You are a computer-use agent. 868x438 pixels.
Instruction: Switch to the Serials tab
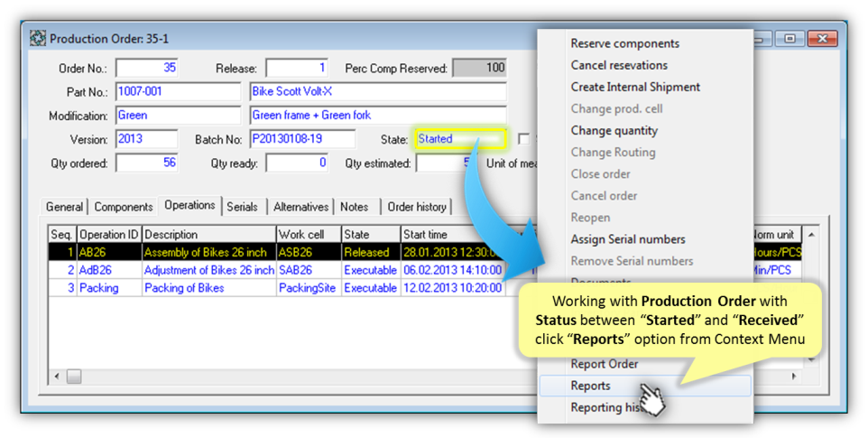coord(243,207)
